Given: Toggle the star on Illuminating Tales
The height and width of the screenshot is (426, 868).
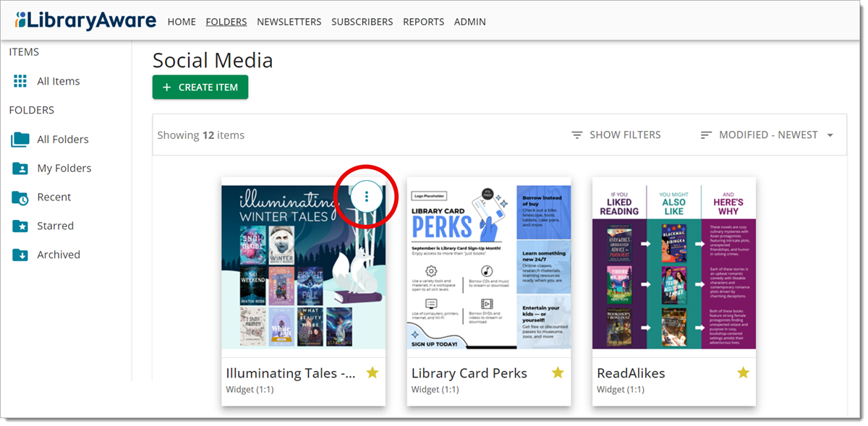Looking at the screenshot, I should point(373,372).
